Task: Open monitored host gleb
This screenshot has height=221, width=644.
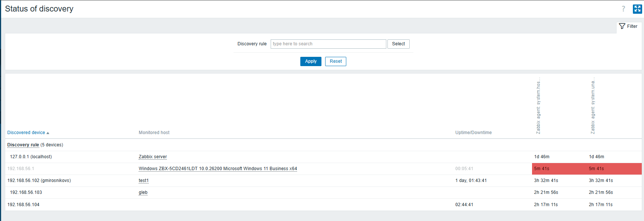Action: (143, 192)
